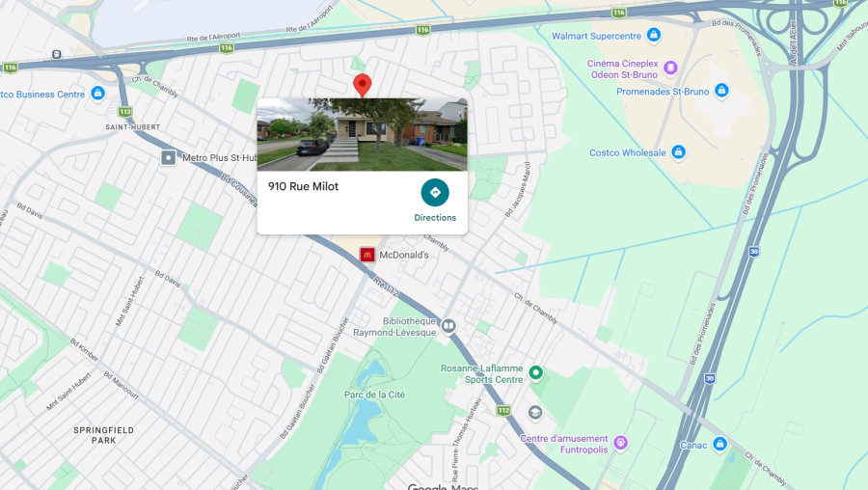This screenshot has width=868, height=490.
Task: Select the 910 Rue Milot address title
Action: pyautogui.click(x=304, y=186)
